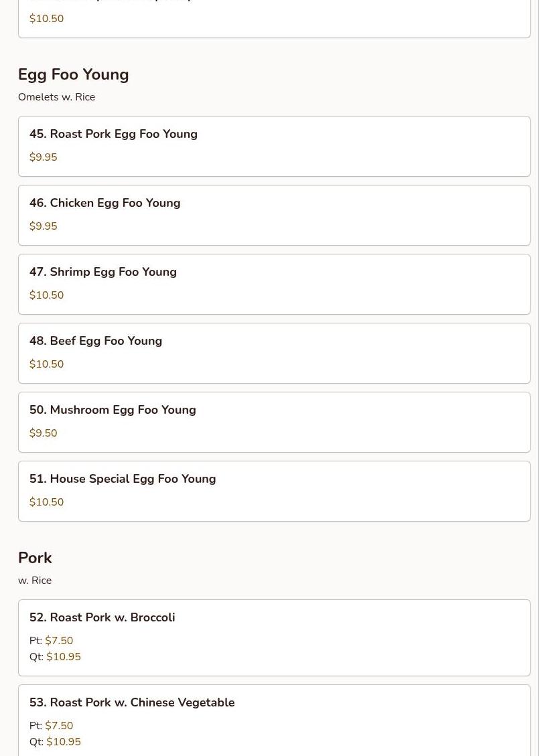
Task: Click the $10.50 House Special Egg Foo Young price
Action: (47, 502)
